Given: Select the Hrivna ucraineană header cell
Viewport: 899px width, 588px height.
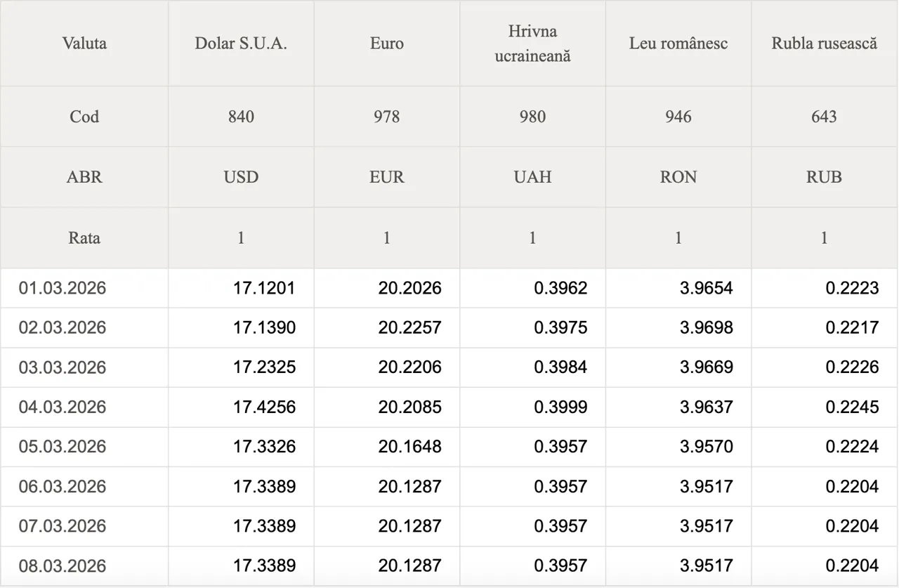Looking at the screenshot, I should point(532,44).
